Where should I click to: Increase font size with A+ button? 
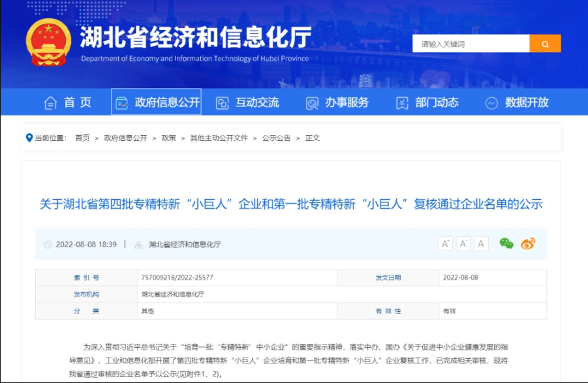coord(446,243)
